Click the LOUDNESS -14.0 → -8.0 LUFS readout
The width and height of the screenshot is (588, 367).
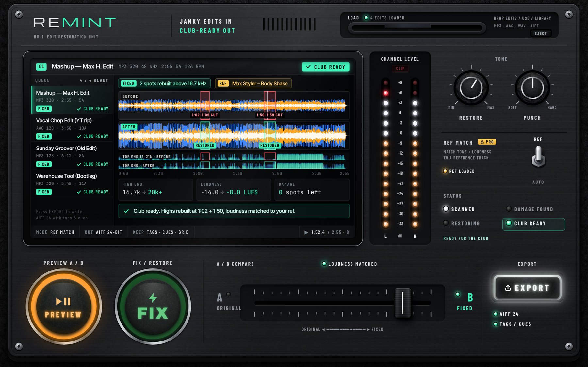coord(234,189)
